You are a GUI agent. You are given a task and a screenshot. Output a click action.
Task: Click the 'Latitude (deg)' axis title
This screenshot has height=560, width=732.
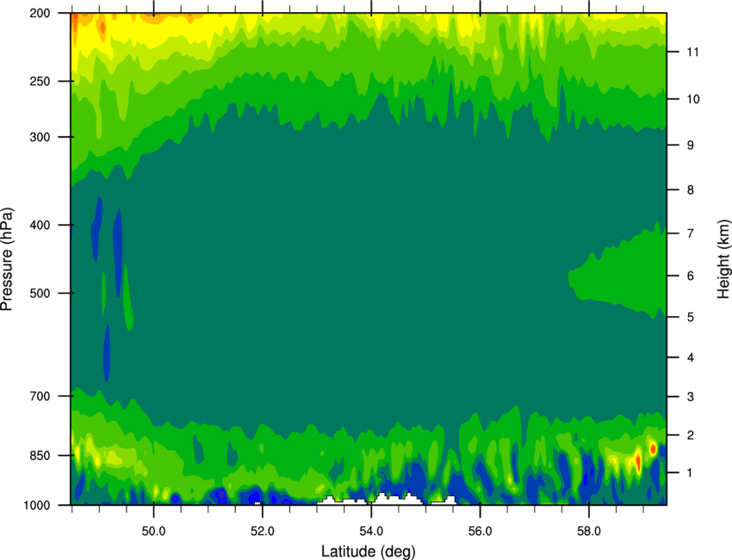point(368,551)
